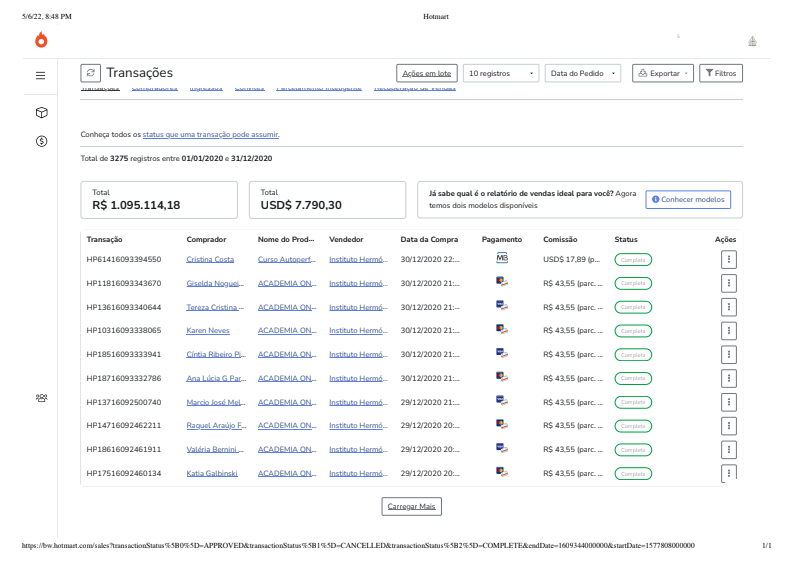
Task: Click the Hotmart flame logo
Action: click(41, 40)
